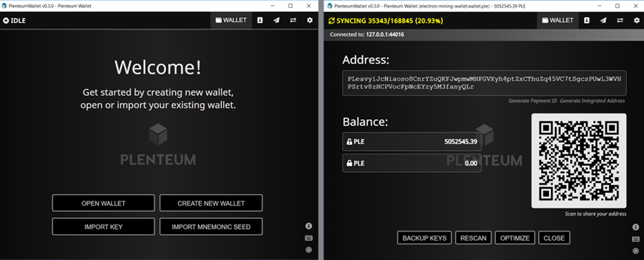Select WALLET tab in idle window
The image size is (644, 260).
pos(231,20)
